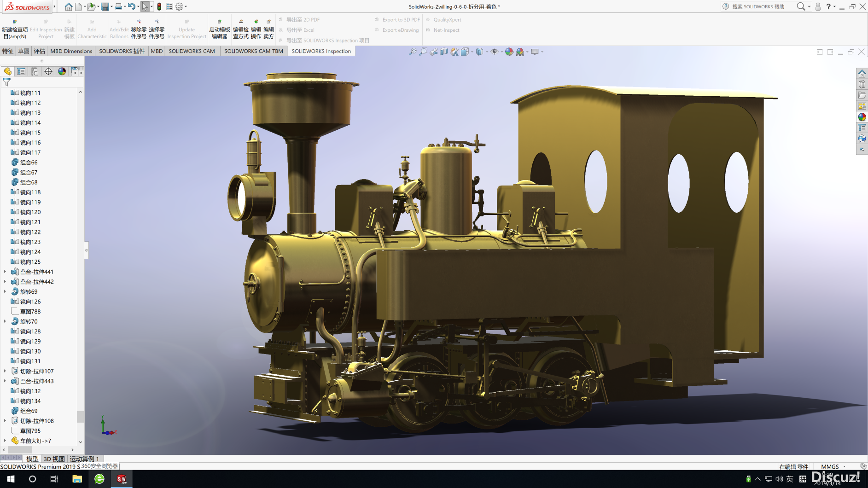Open the View Orientation dropdown arrow
The image size is (868, 488).
[x=472, y=52]
